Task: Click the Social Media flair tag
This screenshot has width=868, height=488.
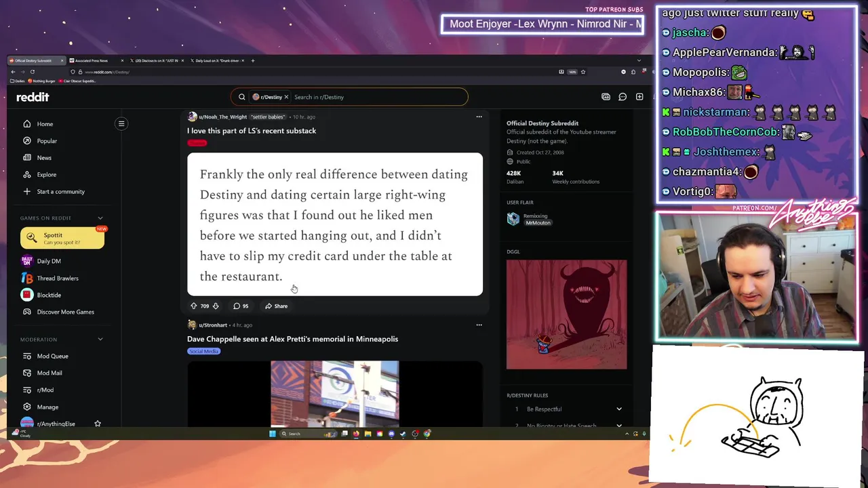Action: point(203,351)
